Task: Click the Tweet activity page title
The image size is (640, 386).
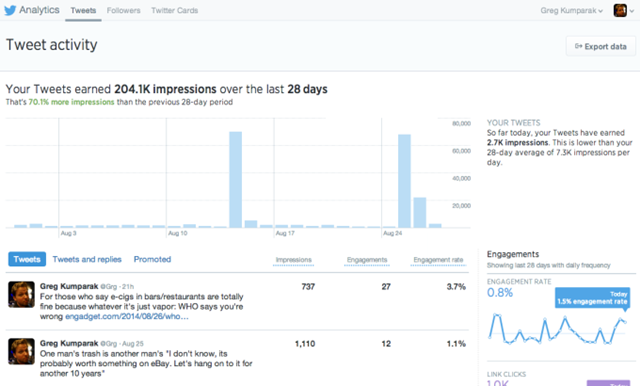Action: tap(52, 44)
